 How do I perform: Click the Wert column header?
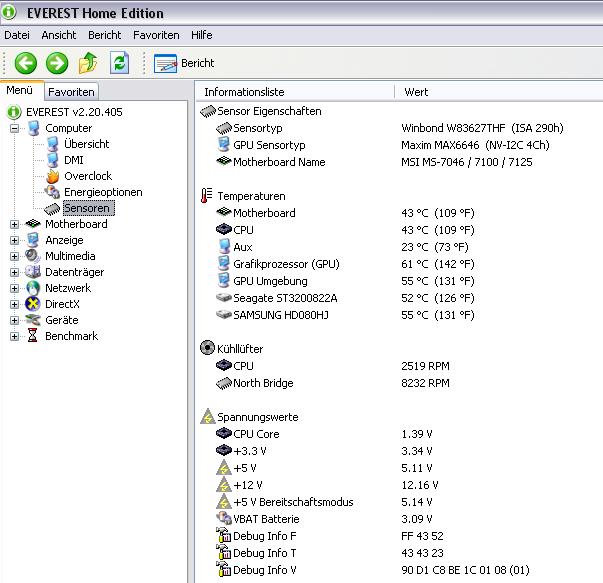click(x=417, y=92)
